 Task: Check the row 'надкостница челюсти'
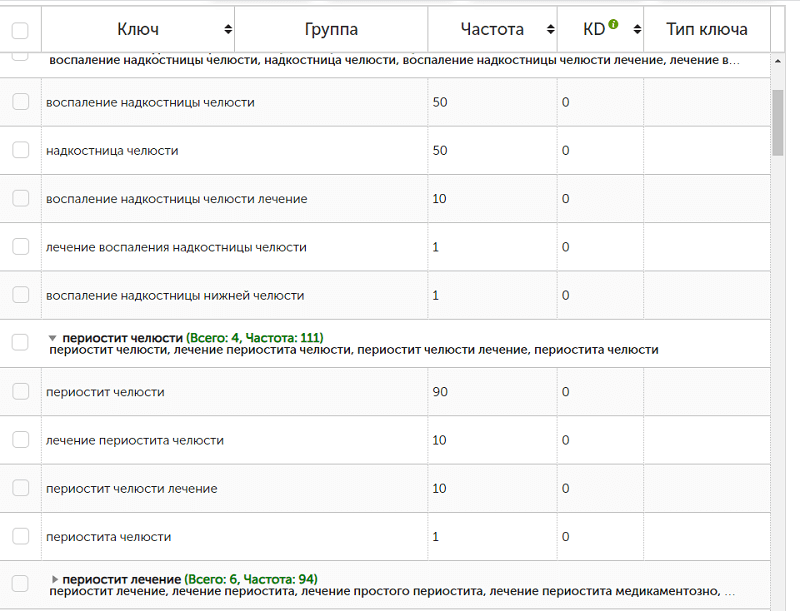tap(20, 150)
